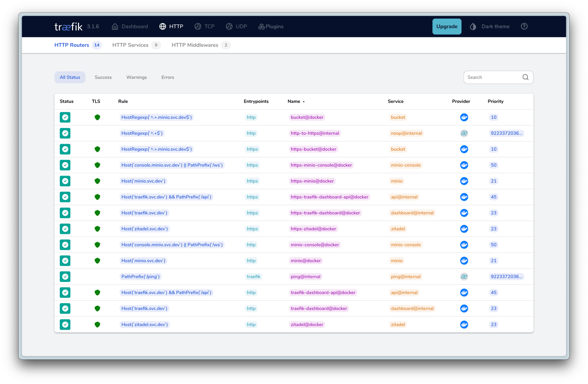The height and width of the screenshot is (384, 588).
Task: Select the All Status filter
Action: click(70, 77)
